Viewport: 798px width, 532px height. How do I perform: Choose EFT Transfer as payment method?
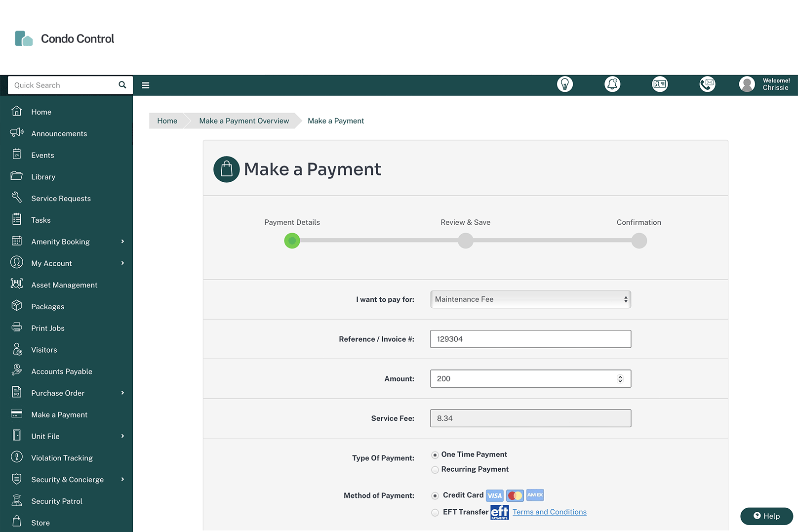[435, 512]
